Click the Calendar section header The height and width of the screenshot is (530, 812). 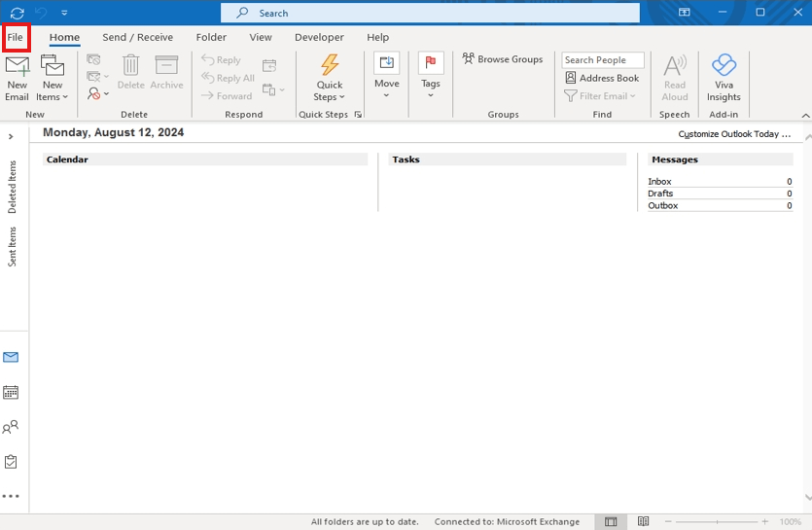point(205,159)
